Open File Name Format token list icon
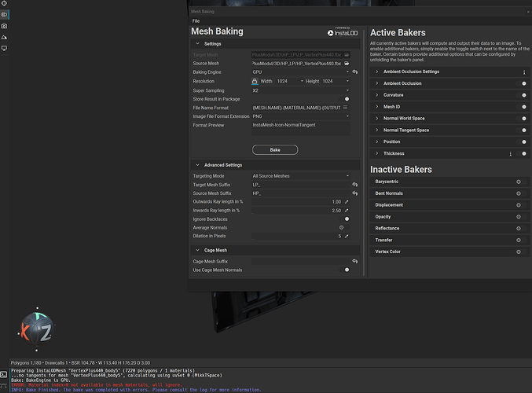532x393 pixels. 345,107
